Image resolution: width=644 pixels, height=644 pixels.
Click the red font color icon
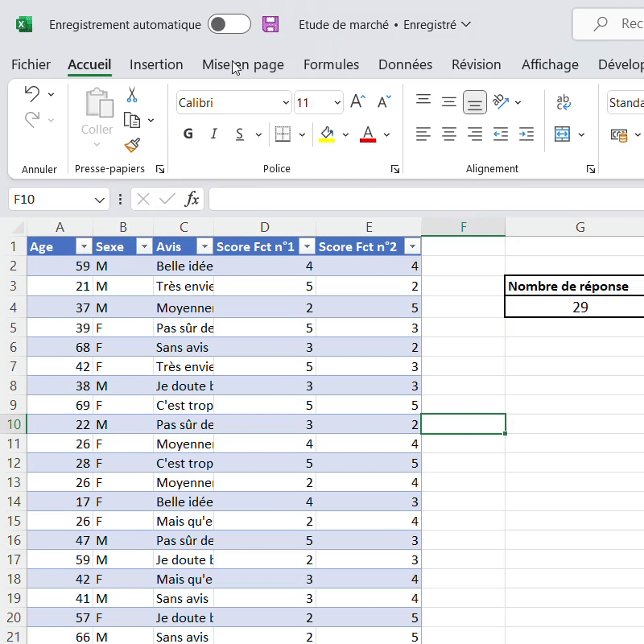pos(369,134)
